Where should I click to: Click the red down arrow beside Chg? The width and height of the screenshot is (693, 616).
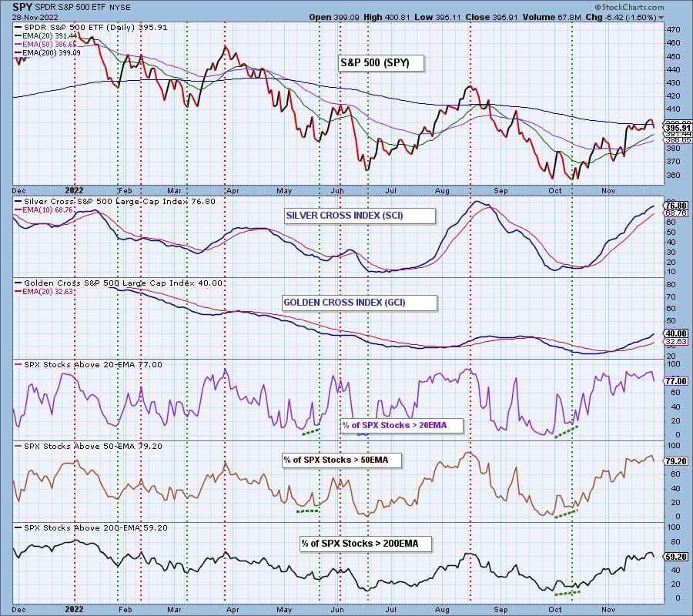tap(661, 18)
